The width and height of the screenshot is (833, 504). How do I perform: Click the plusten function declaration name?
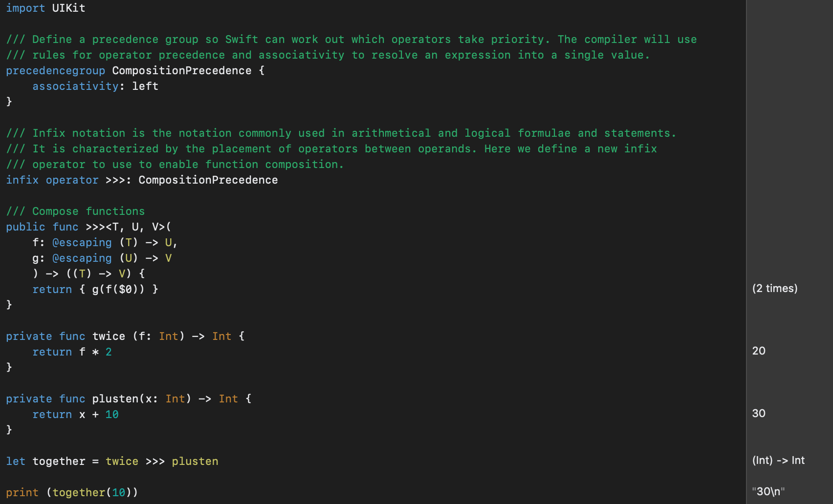(x=115, y=399)
